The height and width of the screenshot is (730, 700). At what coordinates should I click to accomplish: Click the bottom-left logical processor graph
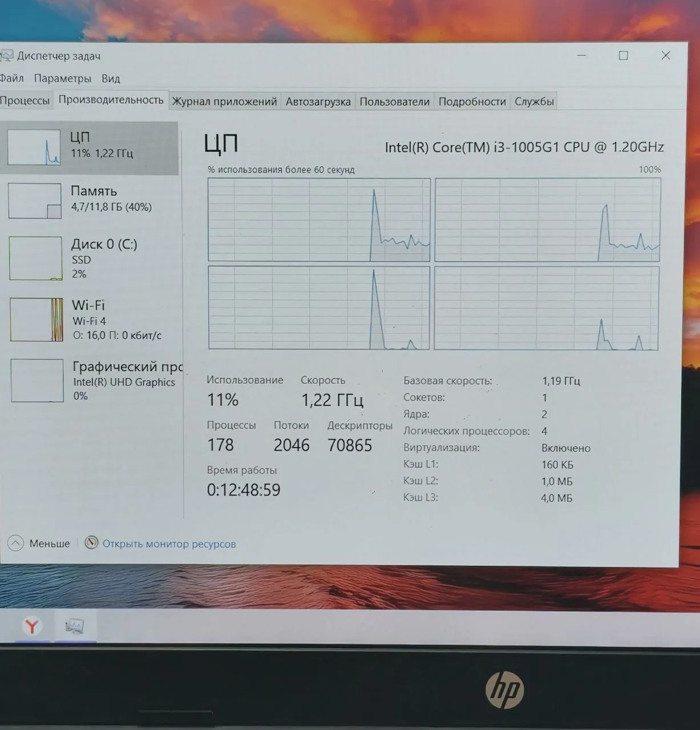click(319, 307)
